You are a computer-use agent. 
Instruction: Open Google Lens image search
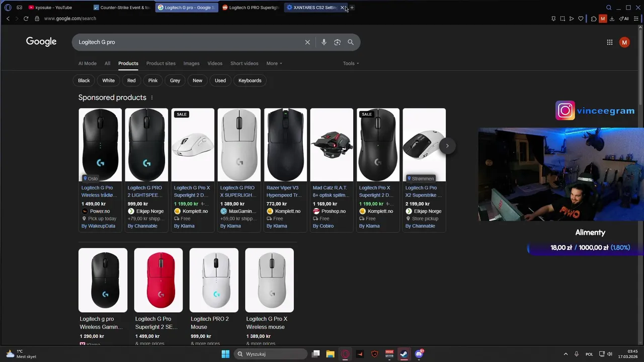pyautogui.click(x=338, y=42)
